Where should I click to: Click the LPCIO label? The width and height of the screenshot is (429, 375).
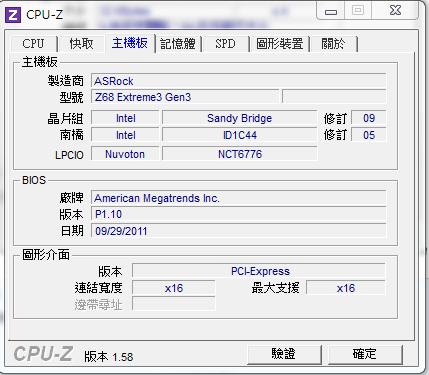[x=69, y=155]
